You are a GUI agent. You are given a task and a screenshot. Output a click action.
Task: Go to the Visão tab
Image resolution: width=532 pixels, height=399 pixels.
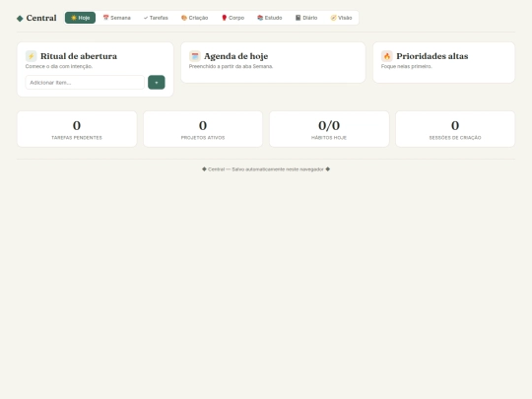coord(341,18)
